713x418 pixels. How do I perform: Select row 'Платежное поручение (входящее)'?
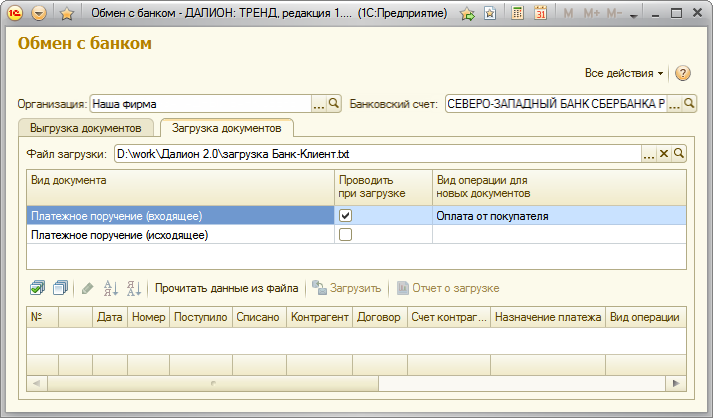pos(181,216)
